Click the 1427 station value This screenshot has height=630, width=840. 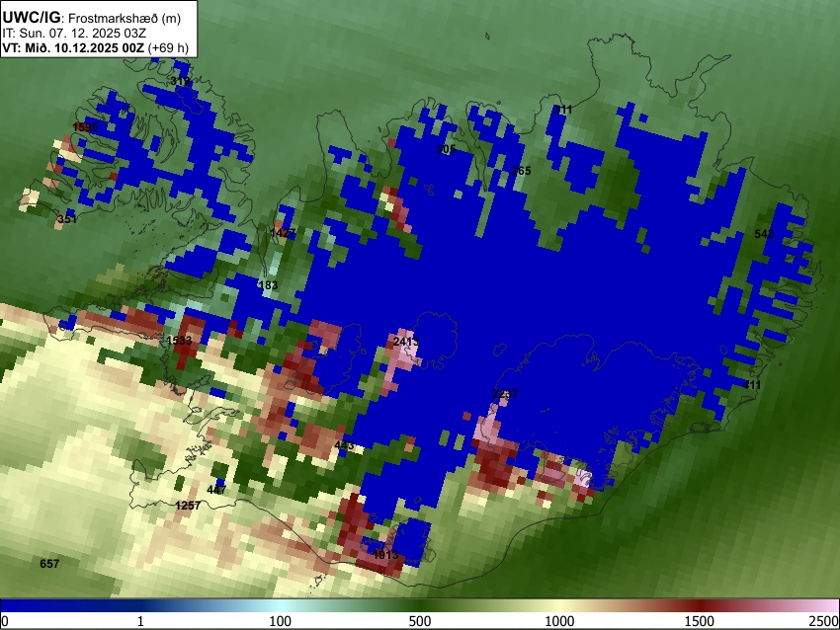coord(283,233)
